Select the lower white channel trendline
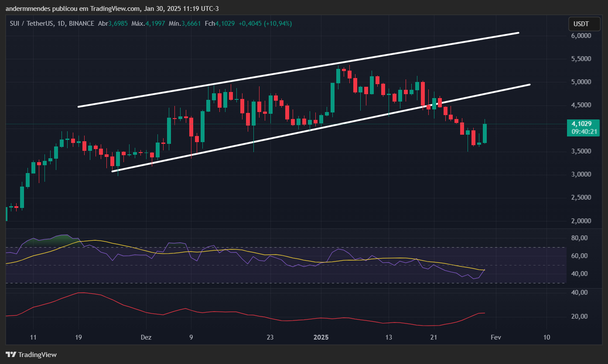Screen dimensions: 608x364 click(321, 128)
